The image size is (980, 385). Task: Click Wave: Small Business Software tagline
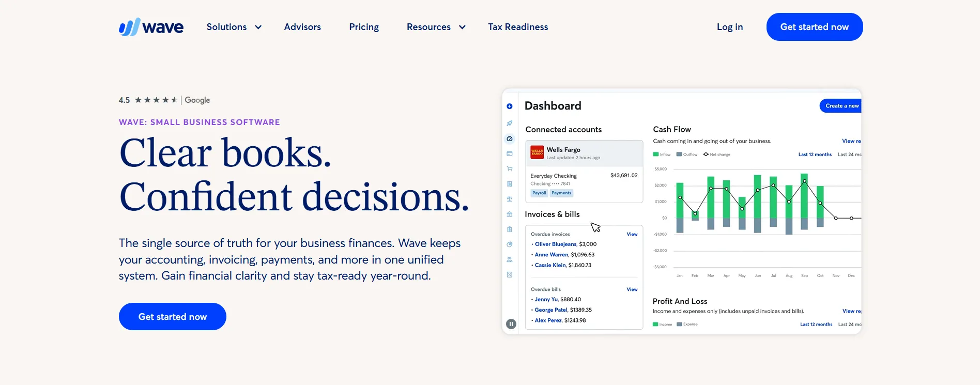[200, 122]
